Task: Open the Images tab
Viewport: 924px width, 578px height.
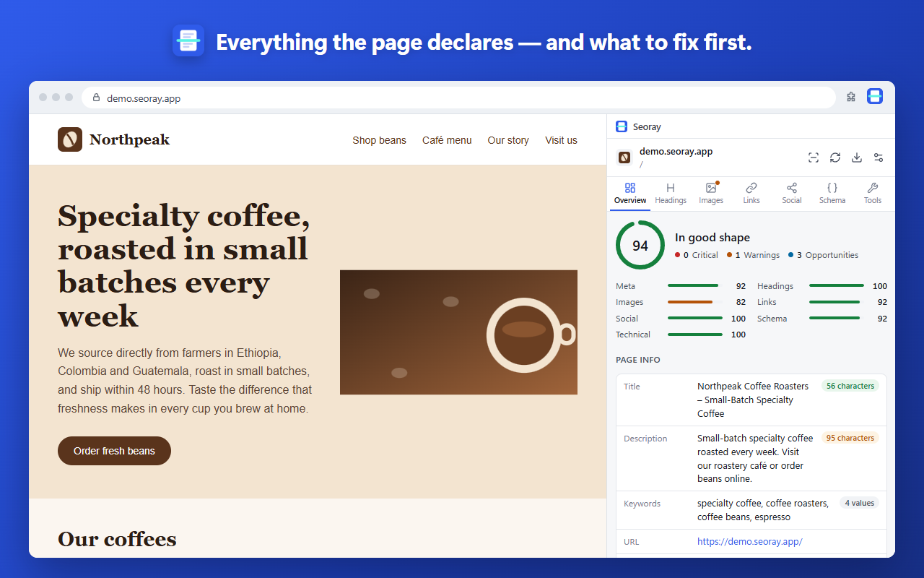Action: click(x=711, y=194)
